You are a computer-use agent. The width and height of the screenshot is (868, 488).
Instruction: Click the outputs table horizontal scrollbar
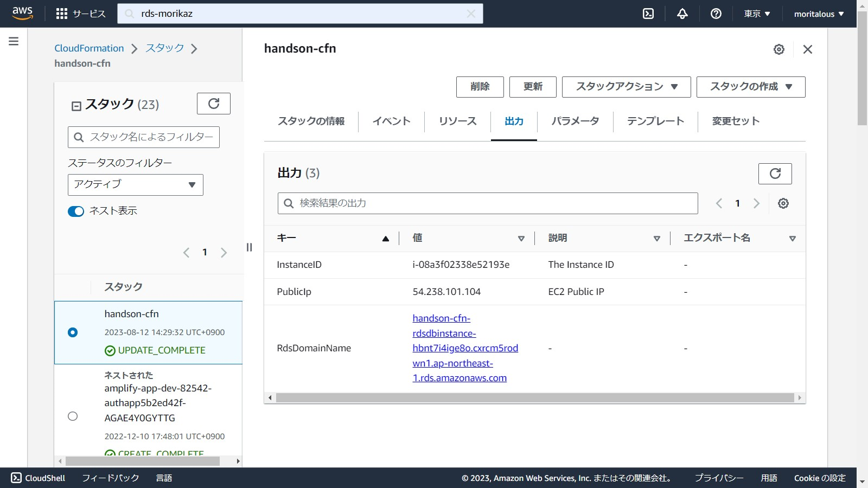point(534,398)
